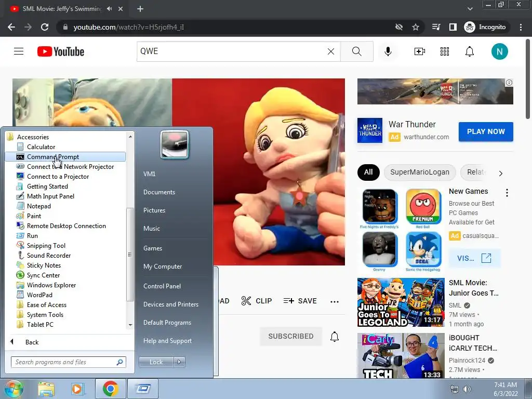The height and width of the screenshot is (399, 532).
Task: Open Junior Goes To Legoland thumbnail
Action: (401, 302)
